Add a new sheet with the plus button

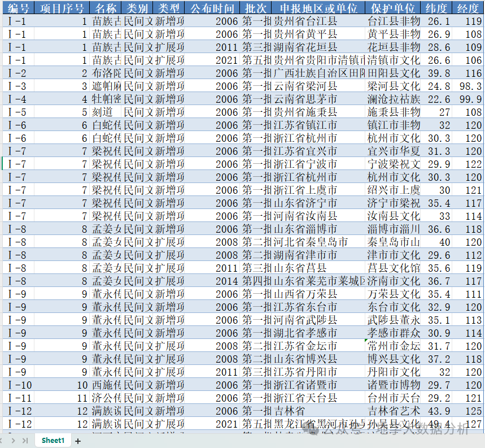tap(78, 441)
